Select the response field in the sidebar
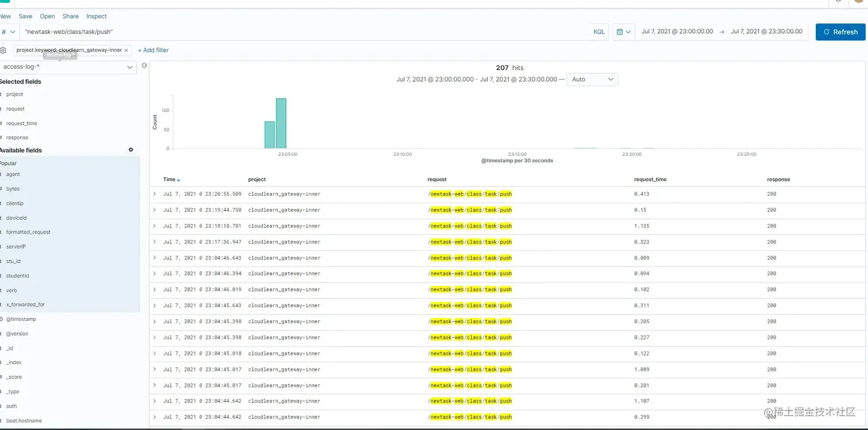This screenshot has width=868, height=430. (17, 138)
